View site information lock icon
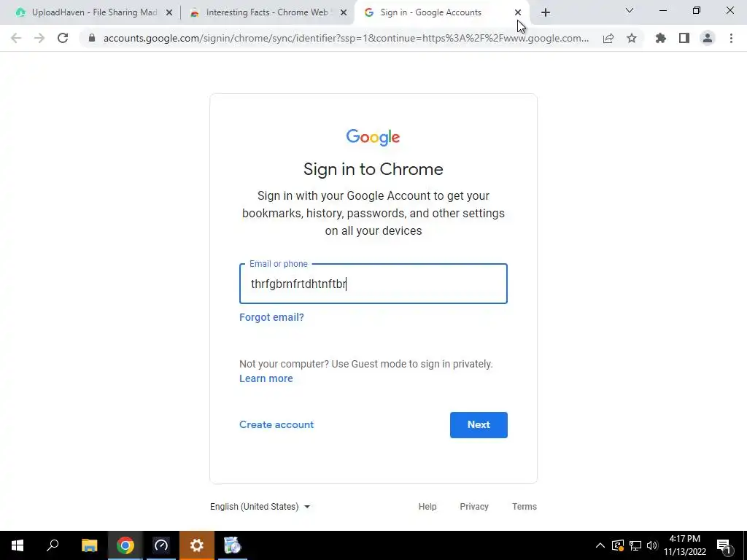The image size is (747, 560). point(92,38)
